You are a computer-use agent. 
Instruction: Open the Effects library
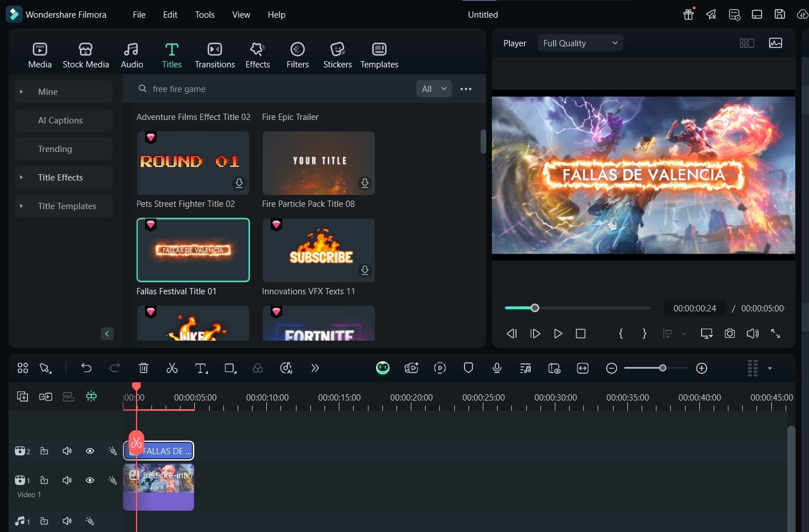pyautogui.click(x=258, y=56)
